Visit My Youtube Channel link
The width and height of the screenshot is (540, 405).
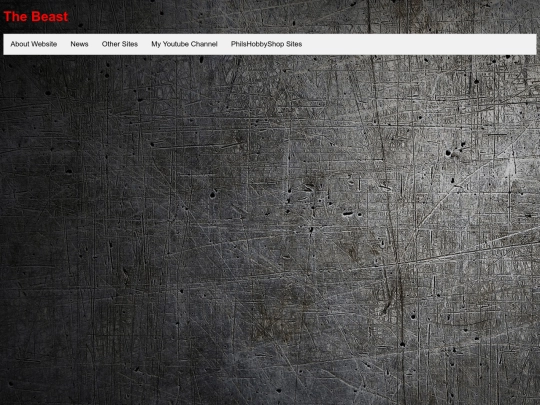pyautogui.click(x=184, y=44)
